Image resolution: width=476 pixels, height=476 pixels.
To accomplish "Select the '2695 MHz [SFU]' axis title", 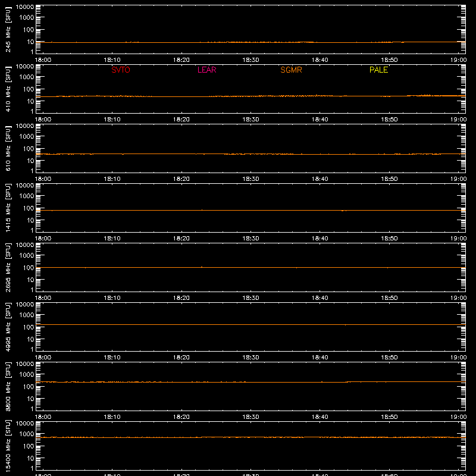I will point(8,267).
